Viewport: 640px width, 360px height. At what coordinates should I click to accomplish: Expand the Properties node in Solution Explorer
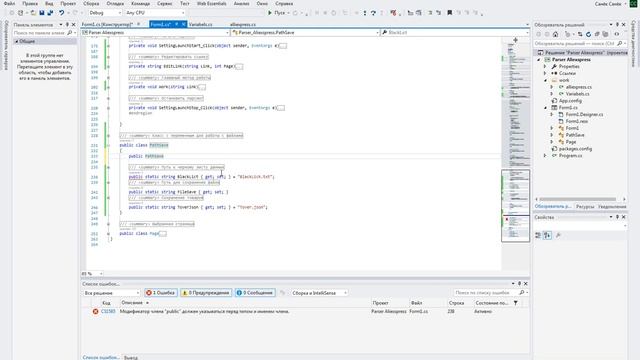[x=545, y=67]
